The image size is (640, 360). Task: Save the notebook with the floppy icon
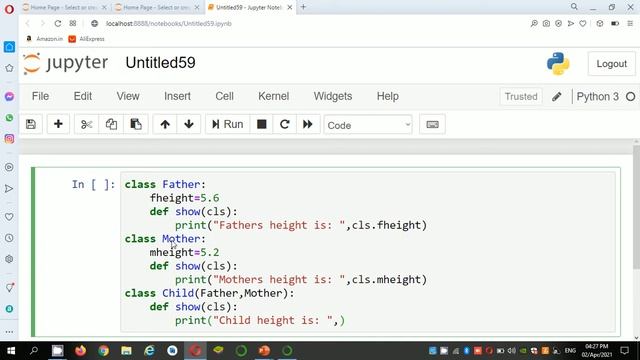coord(31,124)
